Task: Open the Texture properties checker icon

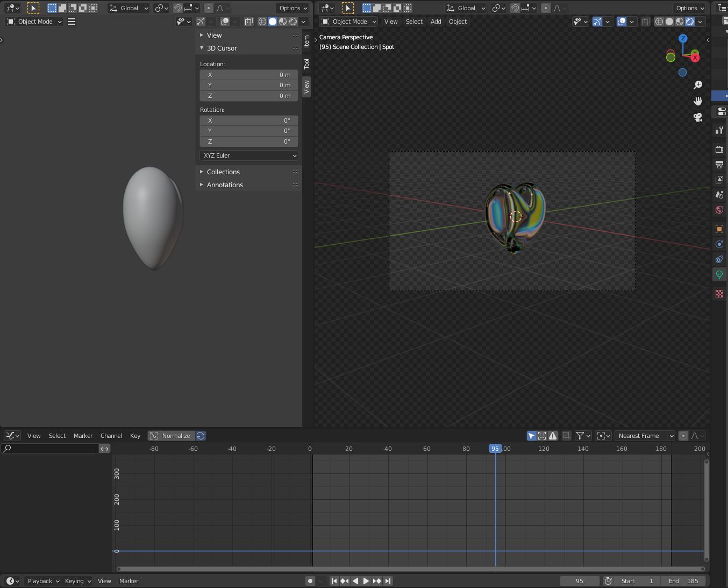Action: (719, 294)
